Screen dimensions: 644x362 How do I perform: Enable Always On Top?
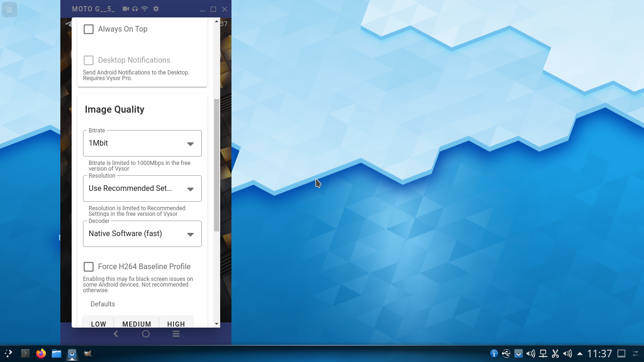tap(89, 29)
